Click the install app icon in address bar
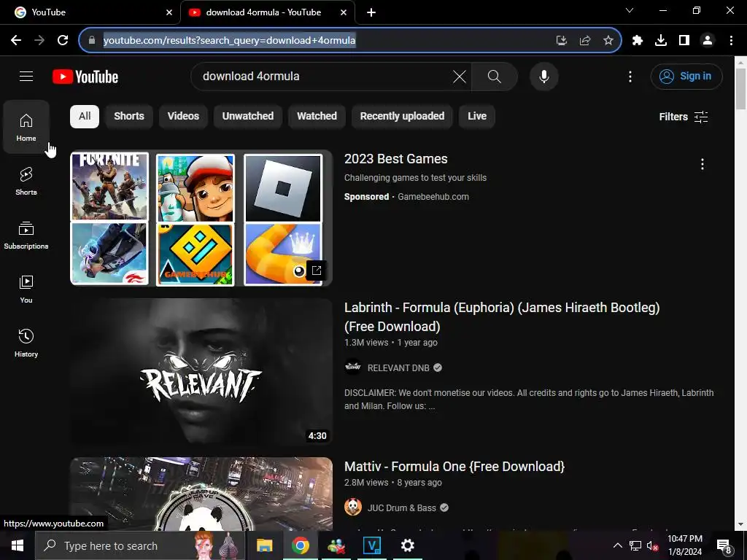This screenshot has width=747, height=560. [562, 41]
